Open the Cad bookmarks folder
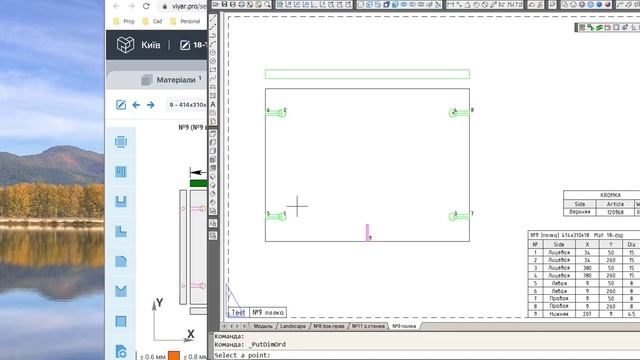Screen dimensions: 640x360 pyautogui.click(x=152, y=21)
